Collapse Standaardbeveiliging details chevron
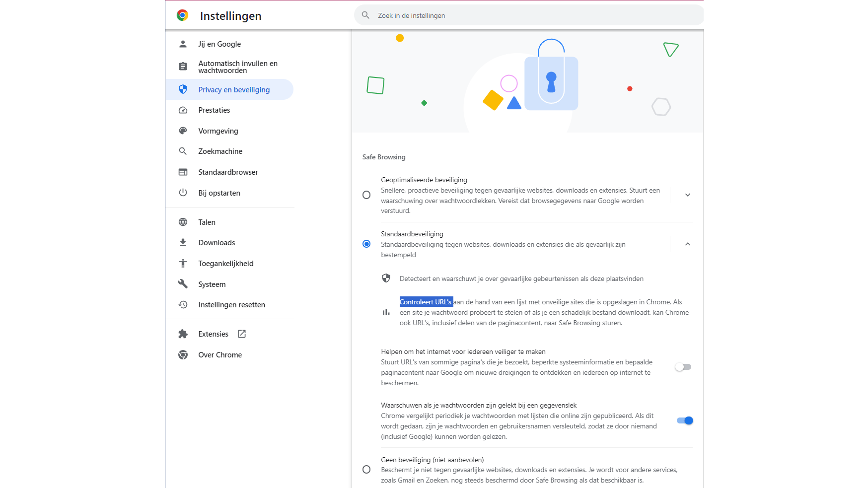The width and height of the screenshot is (868, 488). click(x=687, y=244)
